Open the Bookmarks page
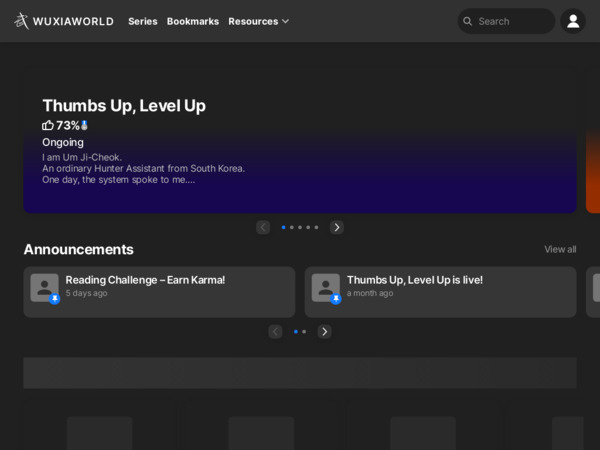Screen dimensions: 600x450 tap(193, 21)
